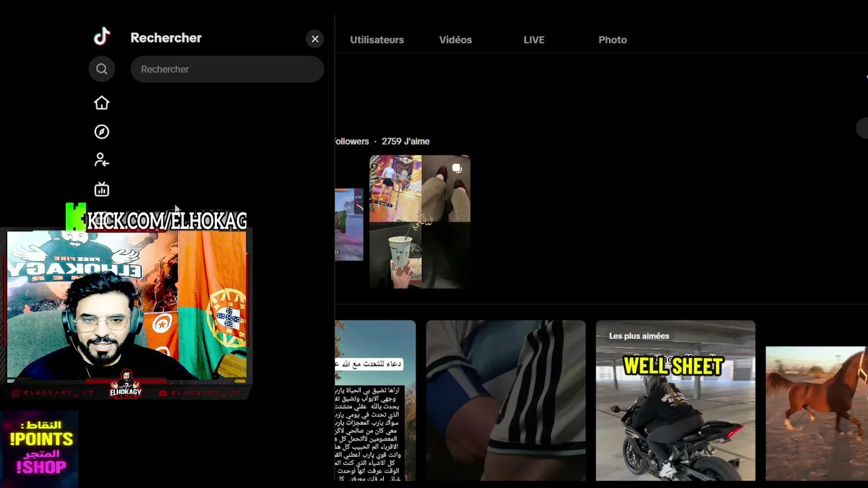The width and height of the screenshot is (868, 488).
Task: Go to the Home feed icon
Action: click(102, 103)
